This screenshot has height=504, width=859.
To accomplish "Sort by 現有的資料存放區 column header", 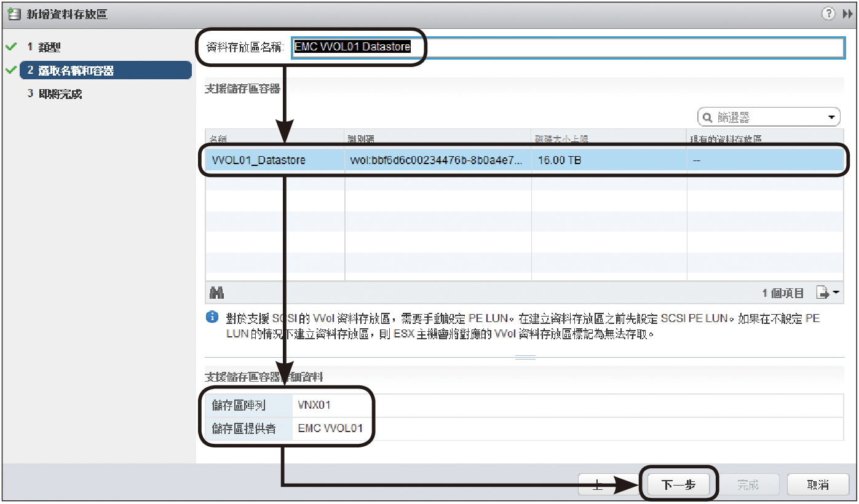I will [765, 139].
